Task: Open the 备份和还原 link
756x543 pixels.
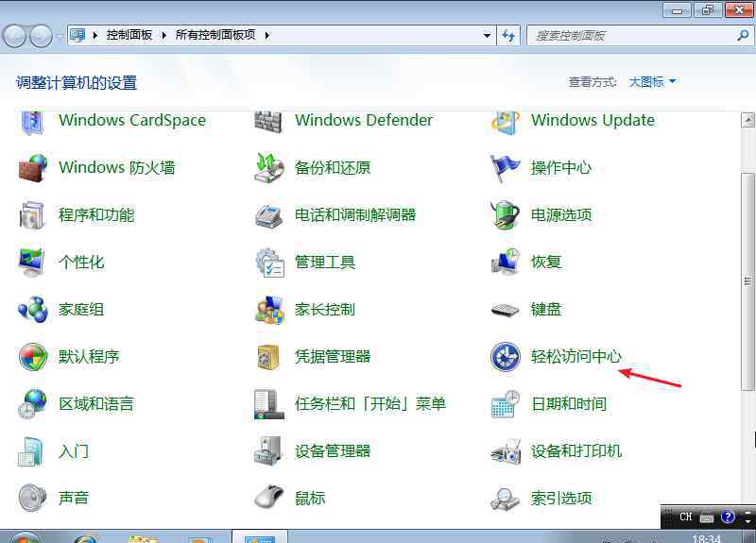Action: click(333, 168)
